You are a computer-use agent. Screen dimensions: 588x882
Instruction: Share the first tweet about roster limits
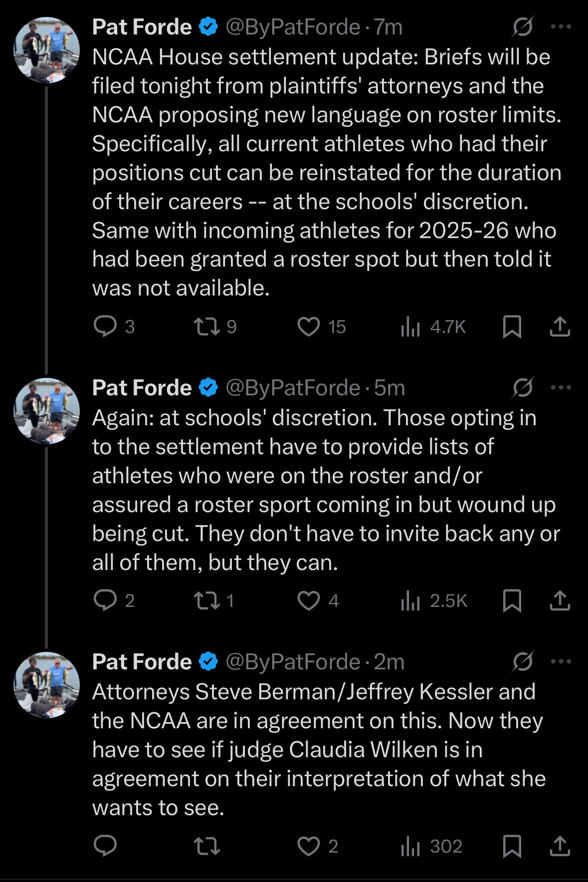560,327
